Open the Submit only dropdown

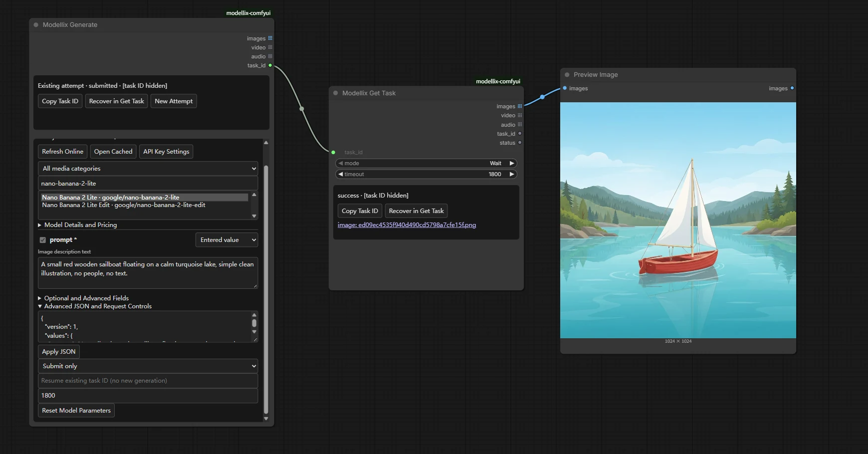click(x=148, y=366)
